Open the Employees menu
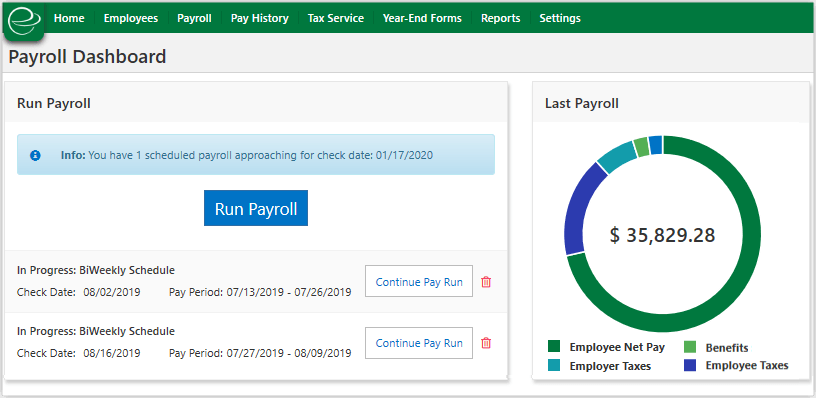 131,18
